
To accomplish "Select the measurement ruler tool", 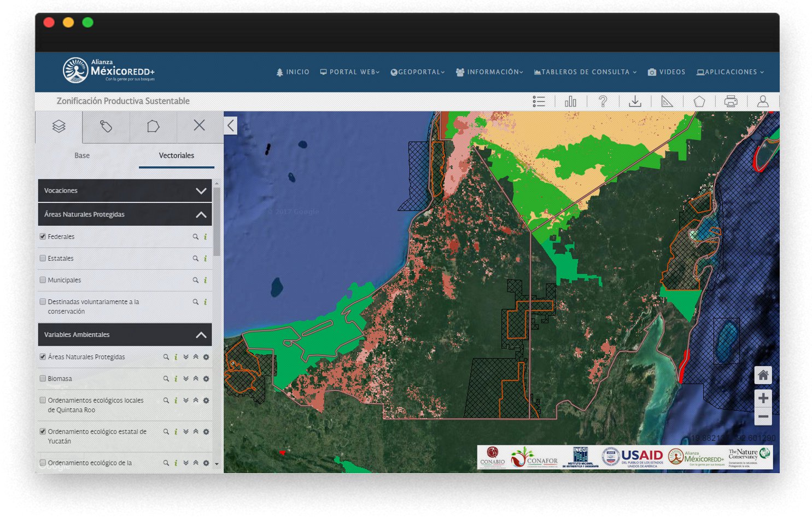I will pos(667,101).
